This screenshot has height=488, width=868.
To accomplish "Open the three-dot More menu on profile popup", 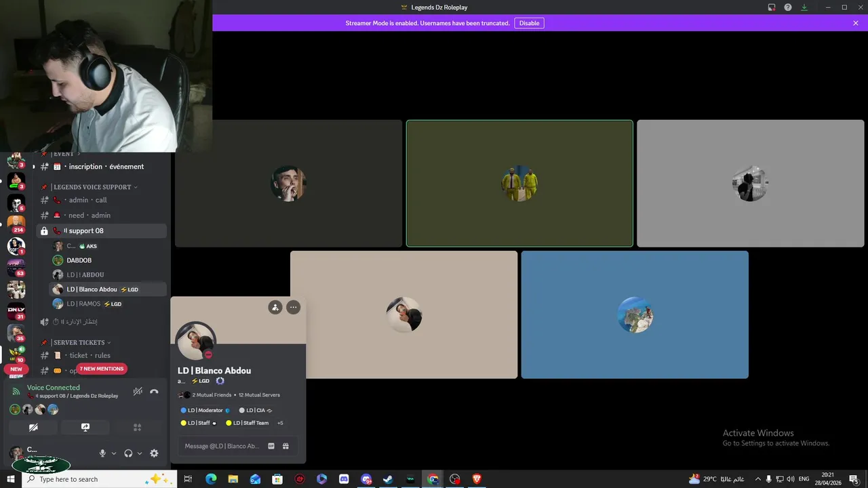I will point(293,307).
